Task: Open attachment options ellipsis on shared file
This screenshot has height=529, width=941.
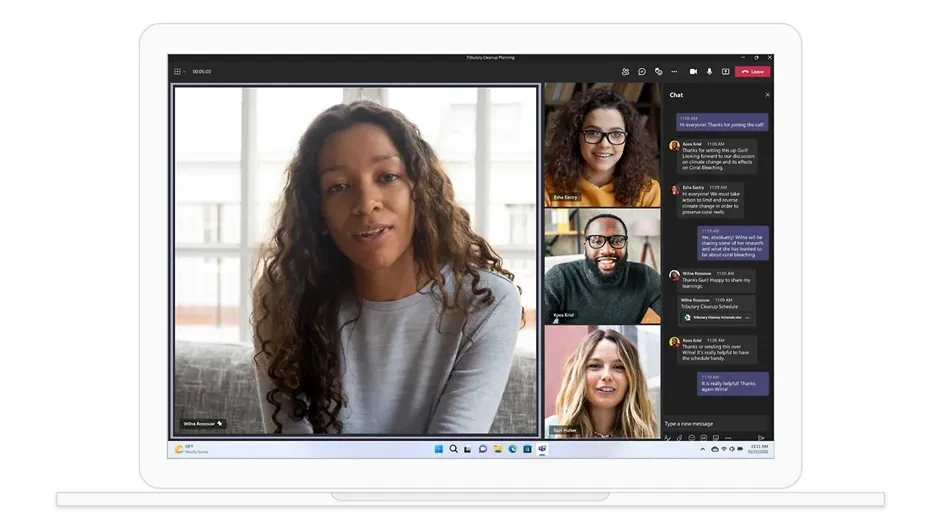Action: click(747, 317)
